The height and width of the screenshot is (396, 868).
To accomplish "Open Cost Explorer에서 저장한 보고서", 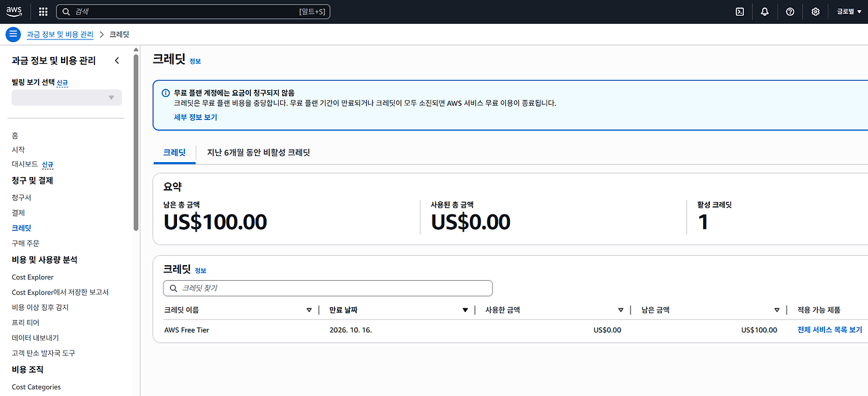I will pos(60,292).
